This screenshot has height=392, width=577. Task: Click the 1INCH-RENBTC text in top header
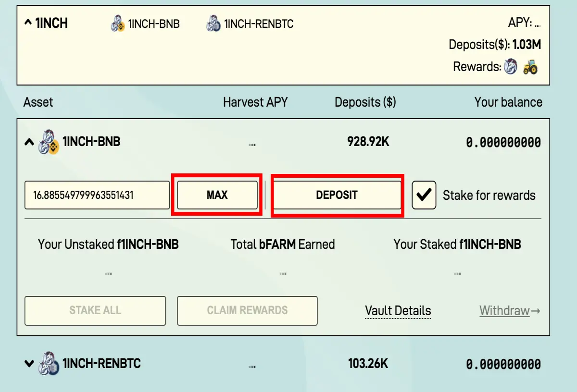(259, 24)
